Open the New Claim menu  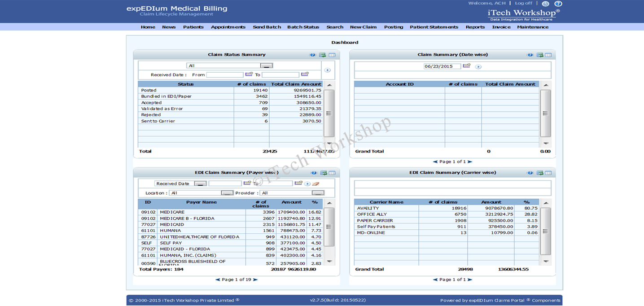coord(364,27)
